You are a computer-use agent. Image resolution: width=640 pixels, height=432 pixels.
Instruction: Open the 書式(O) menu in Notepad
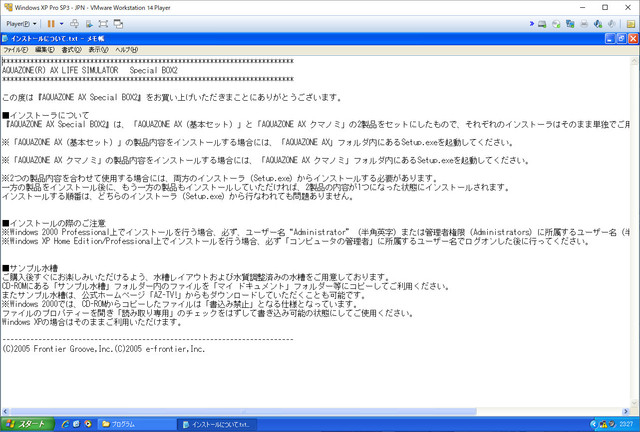tap(71, 49)
